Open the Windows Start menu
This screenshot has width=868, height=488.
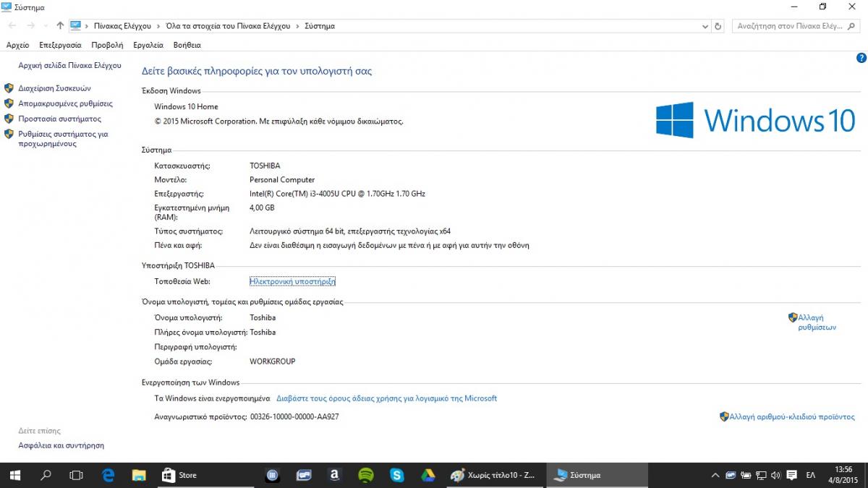coord(14,475)
